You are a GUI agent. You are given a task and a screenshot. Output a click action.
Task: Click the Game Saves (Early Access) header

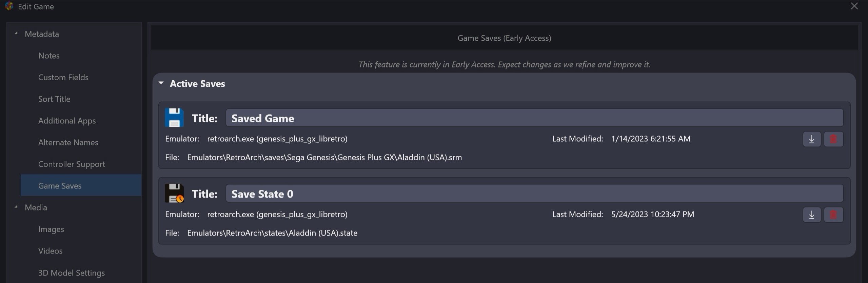click(504, 38)
